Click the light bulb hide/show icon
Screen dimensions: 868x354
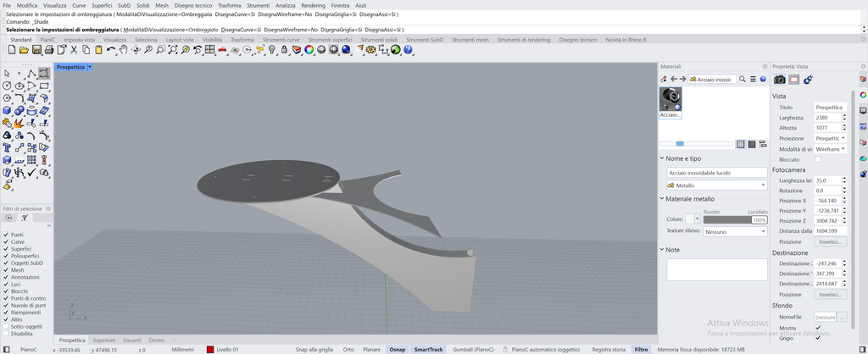[x=272, y=50]
